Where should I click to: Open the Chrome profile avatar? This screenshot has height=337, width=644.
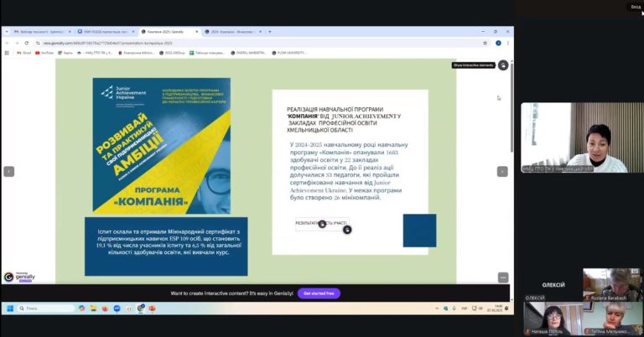498,43
